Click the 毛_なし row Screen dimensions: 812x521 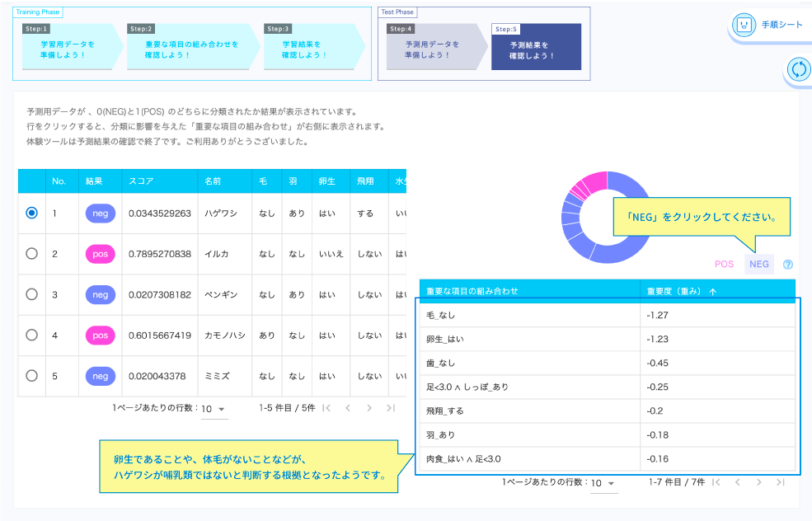pyautogui.click(x=607, y=315)
